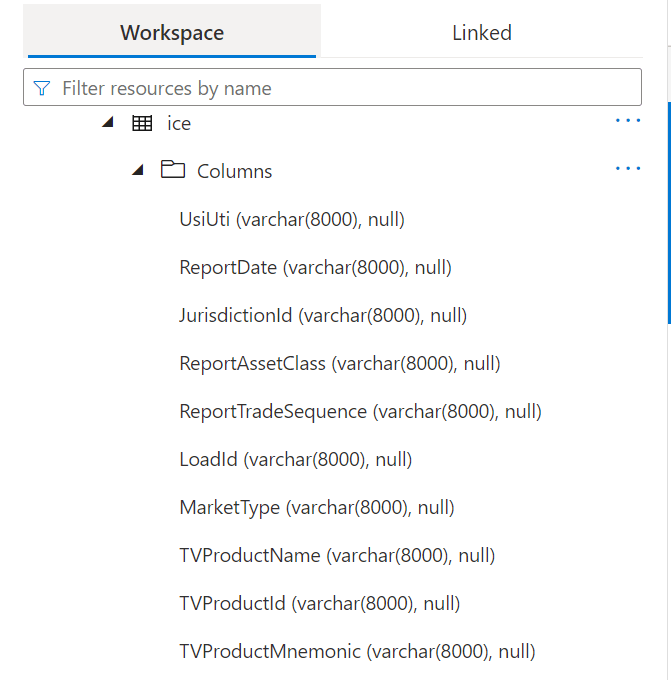Collapse the ice table node
The image size is (671, 680).
[108, 122]
